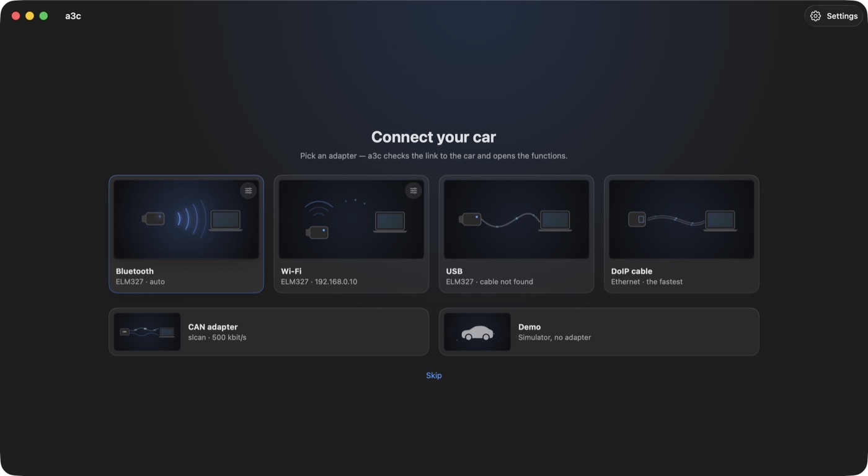This screenshot has width=868, height=476.
Task: Click the CAN adapter thumbnail image
Action: pyautogui.click(x=147, y=332)
